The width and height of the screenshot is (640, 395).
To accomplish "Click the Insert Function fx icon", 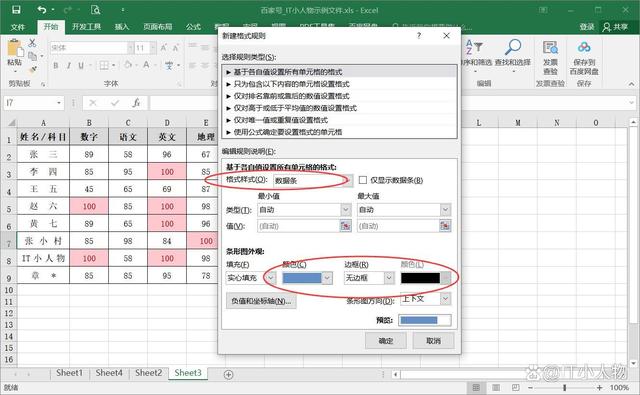I will coord(136,103).
